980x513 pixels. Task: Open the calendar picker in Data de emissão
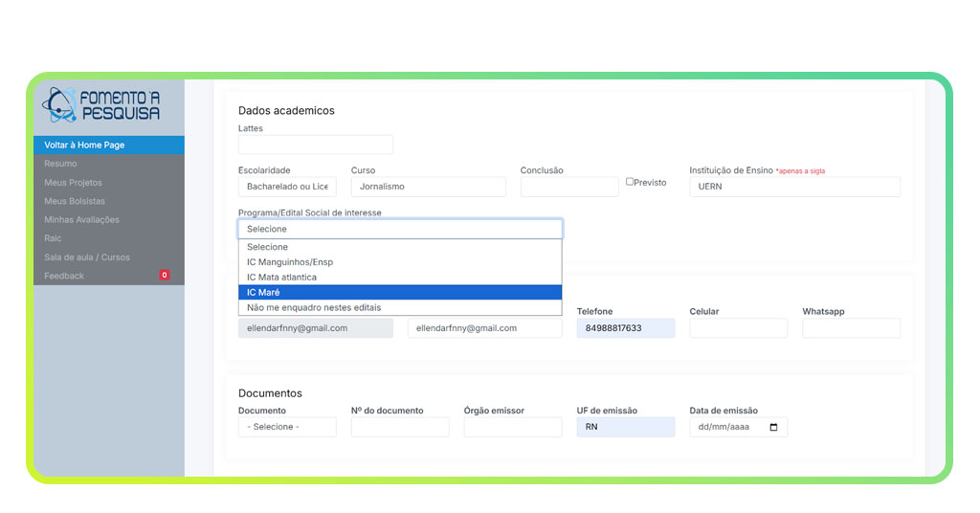773,427
